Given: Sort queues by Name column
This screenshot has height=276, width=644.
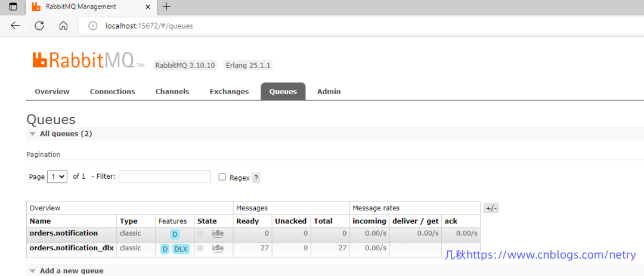Looking at the screenshot, I should (x=41, y=221).
